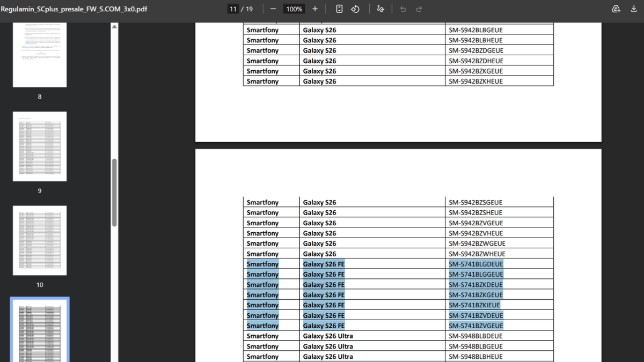Click model code SM-S942BLBGEUE
Screen dimensions: 644x362
point(475,30)
